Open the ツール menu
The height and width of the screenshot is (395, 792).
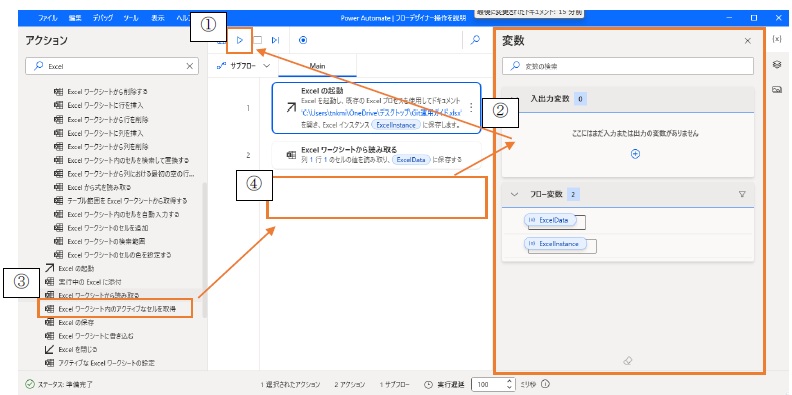tap(131, 18)
